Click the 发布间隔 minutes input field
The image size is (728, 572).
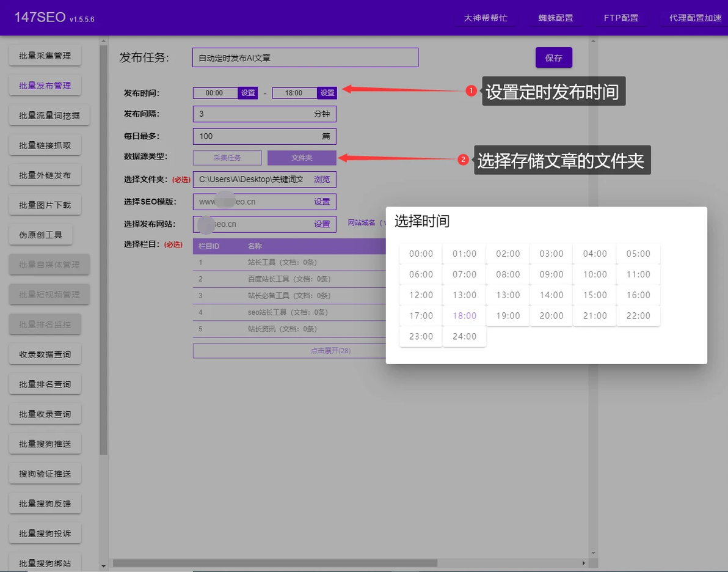click(253, 114)
